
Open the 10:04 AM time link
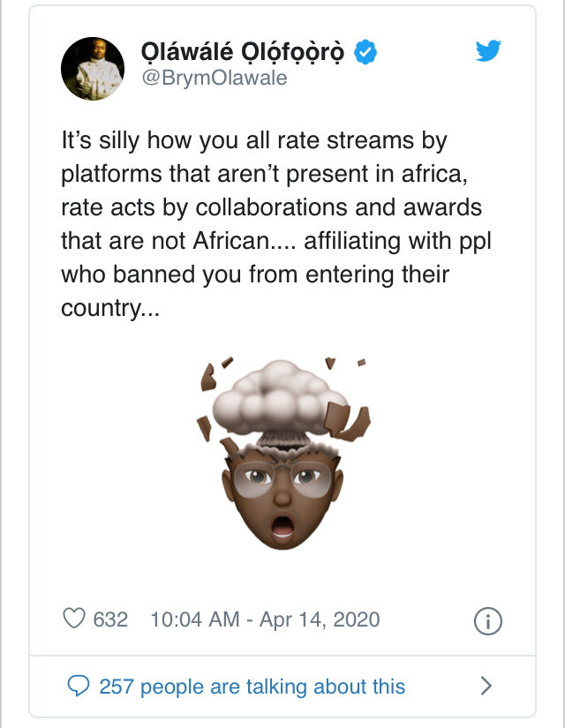click(x=195, y=619)
